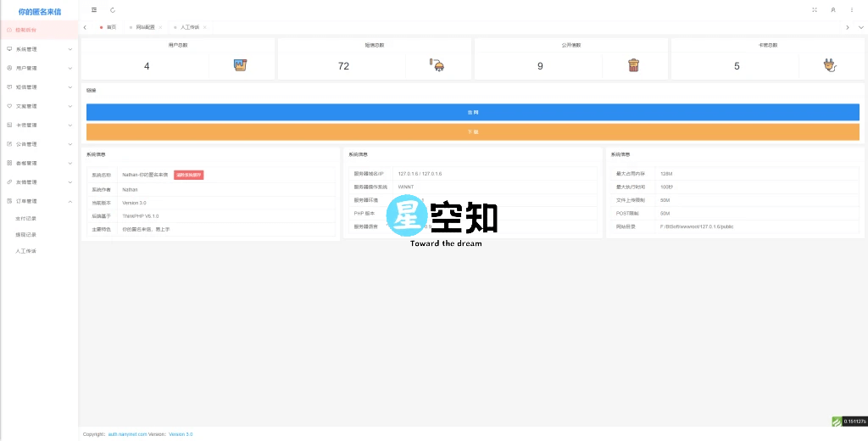Switch to the 网站配置 tab
This screenshot has width=868, height=441.
coord(145,27)
